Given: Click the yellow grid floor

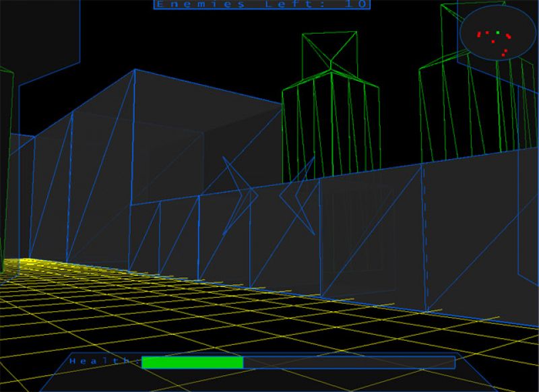Looking at the screenshot, I should pos(202,323).
